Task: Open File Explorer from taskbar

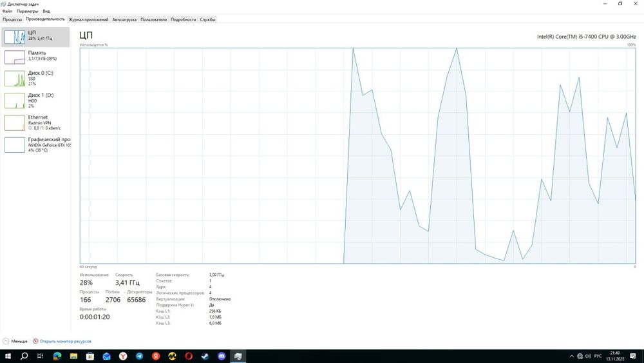Action: click(x=73, y=357)
